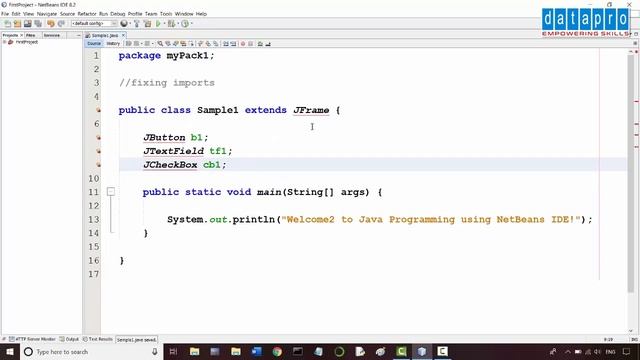Open the Test Results panel
This screenshot has width=640, height=360.
pyautogui.click(x=98, y=339)
